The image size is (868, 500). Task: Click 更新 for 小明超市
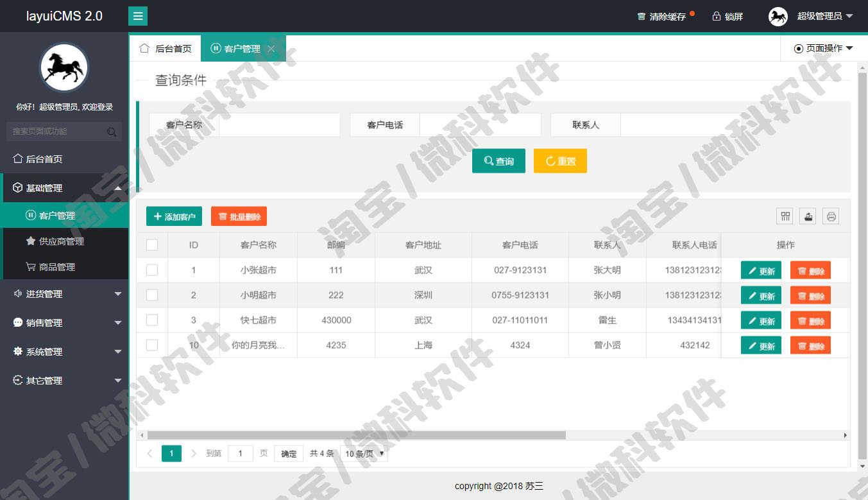pyautogui.click(x=761, y=295)
